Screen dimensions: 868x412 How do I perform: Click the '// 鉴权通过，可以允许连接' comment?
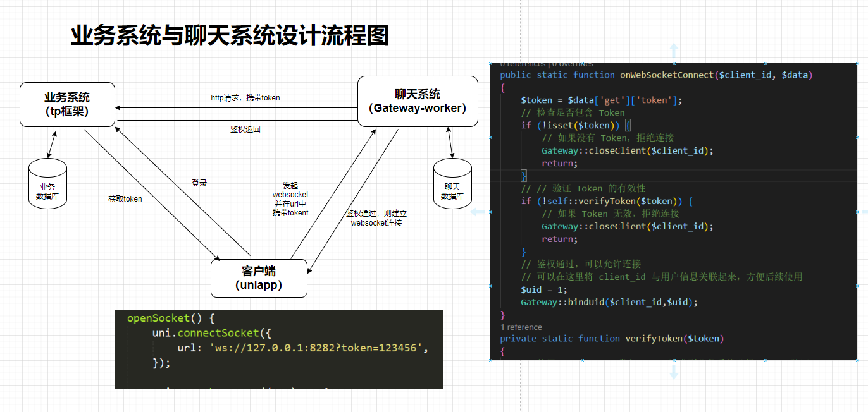pos(581,264)
